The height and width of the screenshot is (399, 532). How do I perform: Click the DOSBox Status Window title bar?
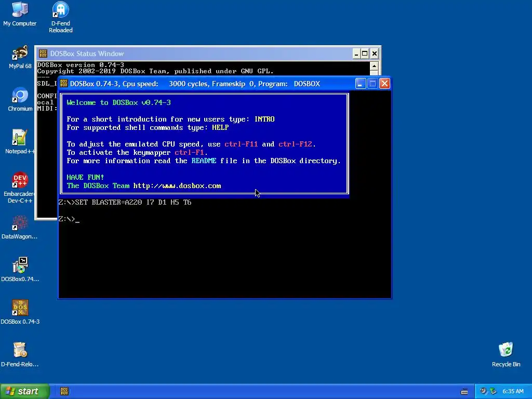coord(208,54)
